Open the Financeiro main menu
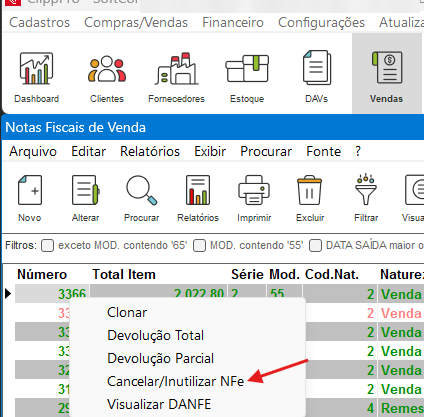The image size is (424, 417). pyautogui.click(x=233, y=23)
